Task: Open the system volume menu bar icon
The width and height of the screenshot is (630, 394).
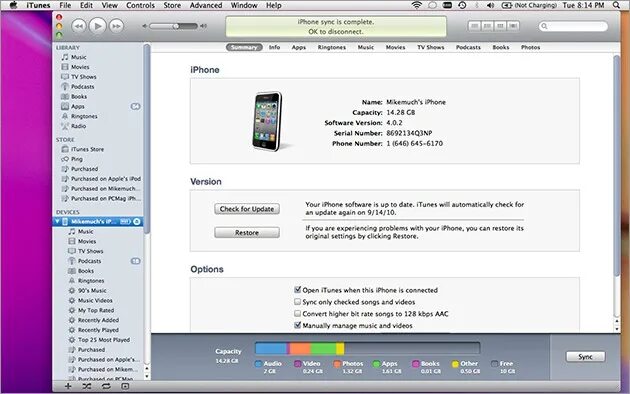Action: click(490, 5)
